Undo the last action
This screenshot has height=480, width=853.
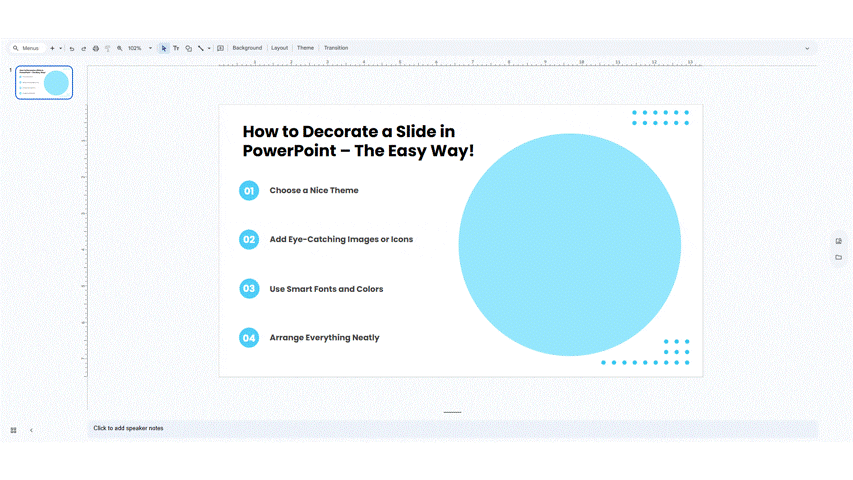(x=71, y=48)
